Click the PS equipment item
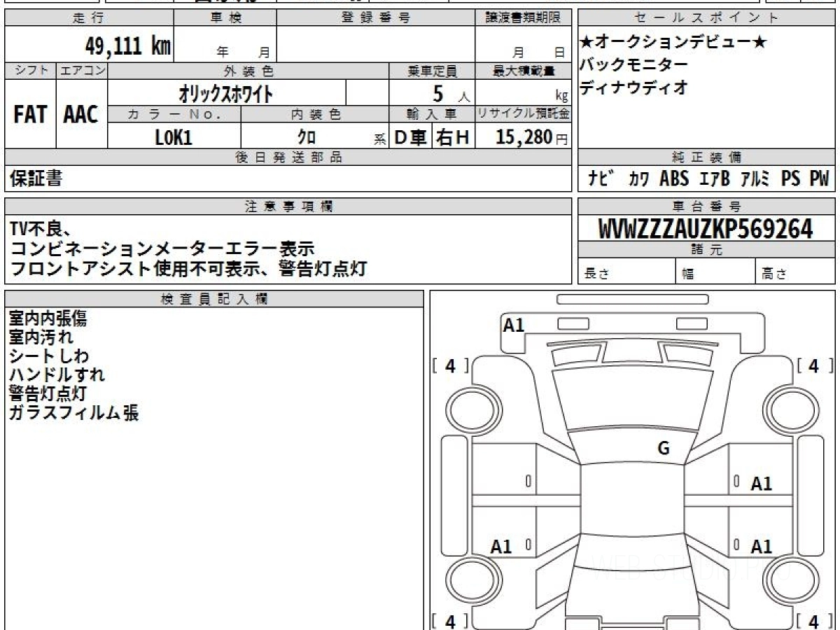Image resolution: width=840 pixels, height=630 pixels. [x=791, y=179]
